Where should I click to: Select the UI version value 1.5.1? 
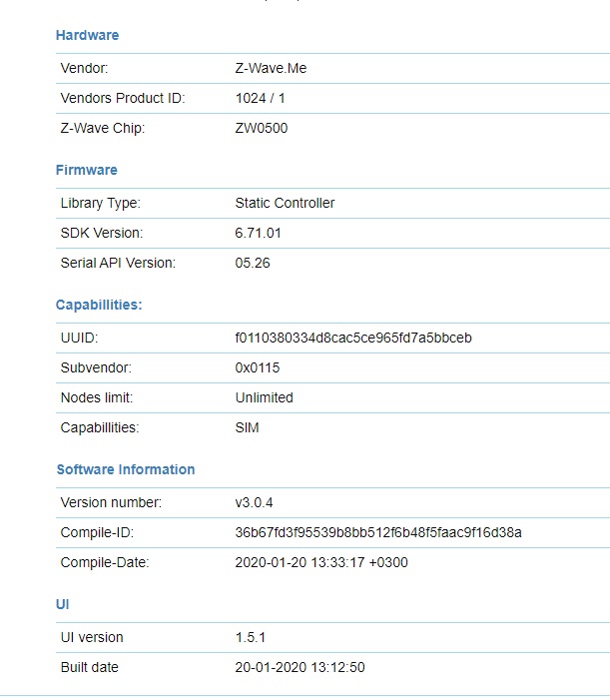point(251,637)
